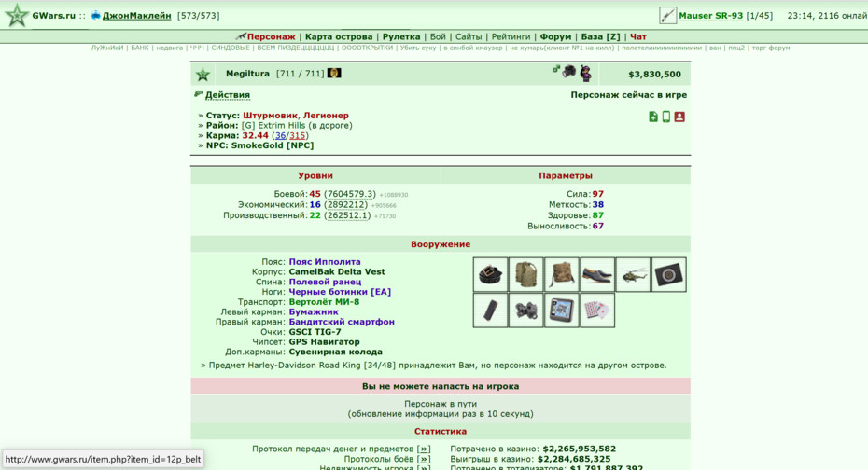The height and width of the screenshot is (470, 868).
Task: Open the camera photo icon in profile header
Action: click(x=568, y=71)
